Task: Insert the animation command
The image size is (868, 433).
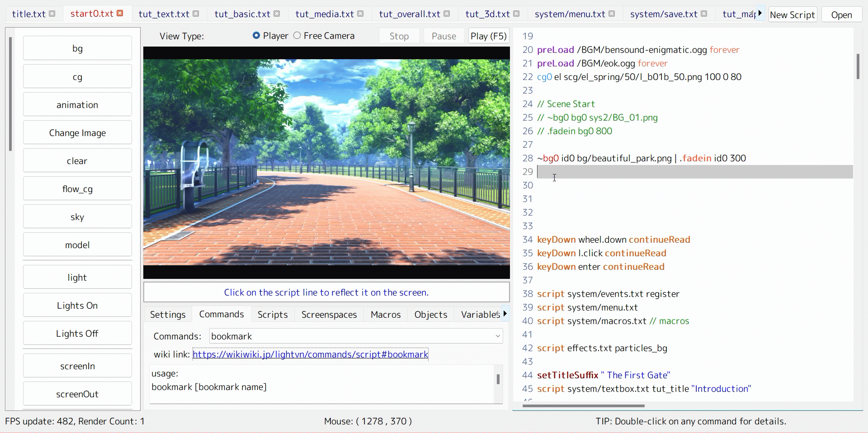Action: click(x=77, y=104)
